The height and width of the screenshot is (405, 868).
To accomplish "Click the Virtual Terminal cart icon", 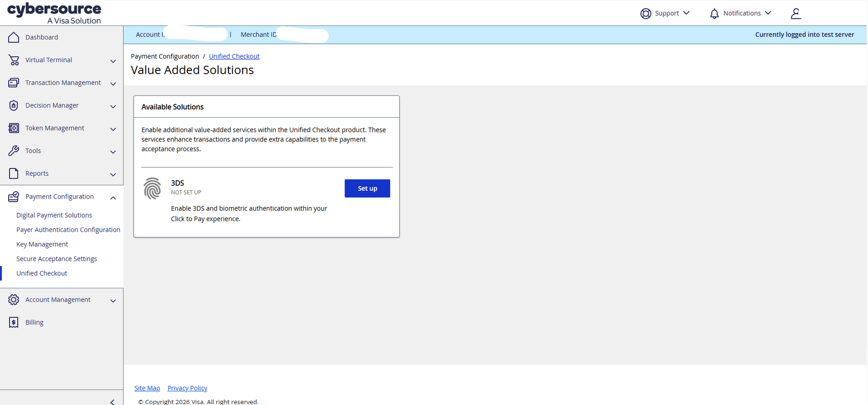I will (x=14, y=60).
